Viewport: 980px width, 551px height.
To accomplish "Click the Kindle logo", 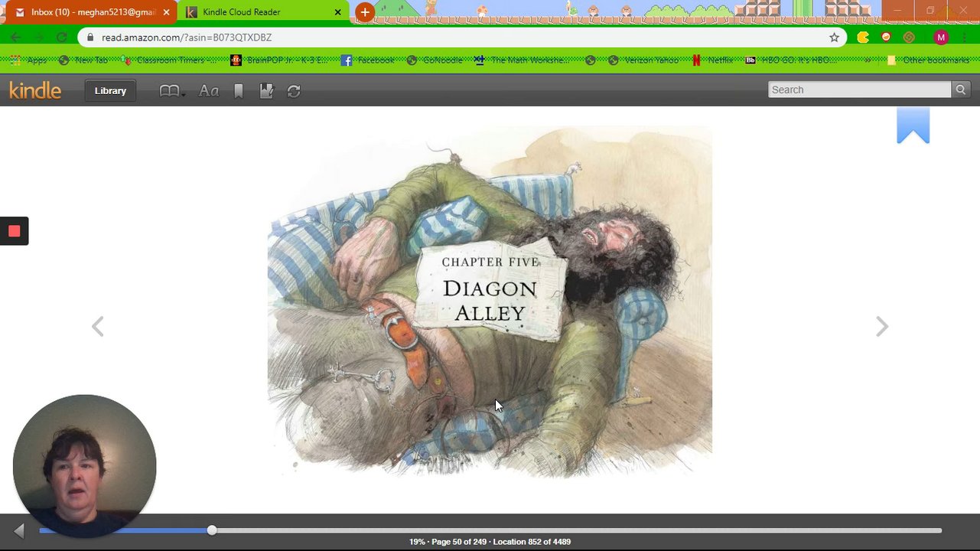I will point(35,90).
